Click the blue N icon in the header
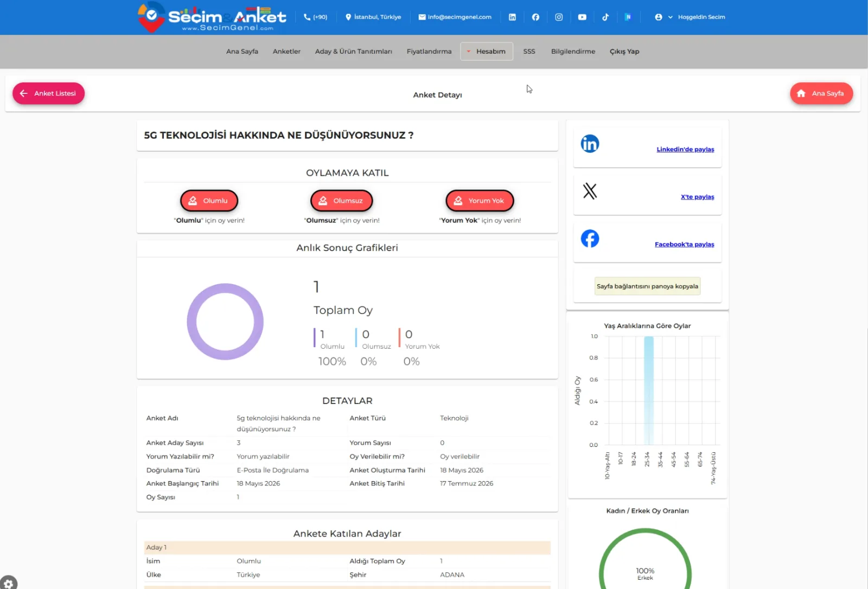The image size is (868, 589). click(628, 17)
